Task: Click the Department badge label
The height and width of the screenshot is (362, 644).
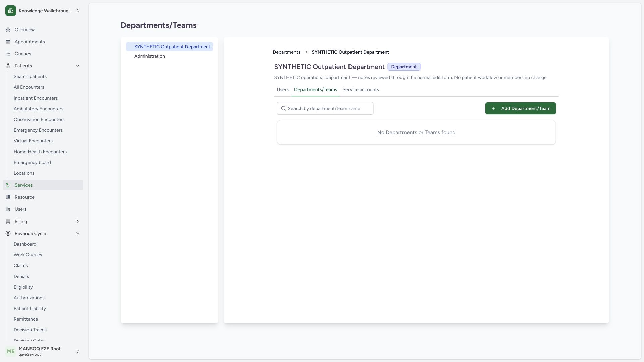Action: tap(404, 67)
